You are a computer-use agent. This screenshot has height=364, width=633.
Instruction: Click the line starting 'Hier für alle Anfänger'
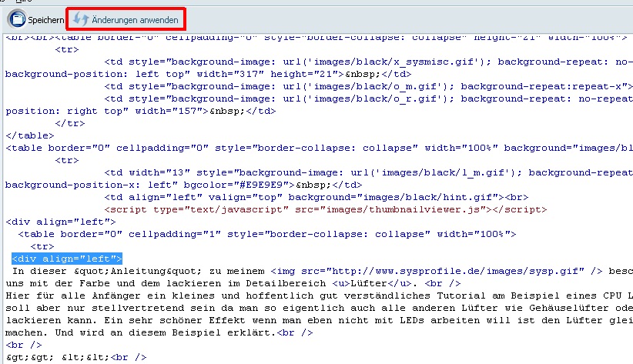point(319,296)
